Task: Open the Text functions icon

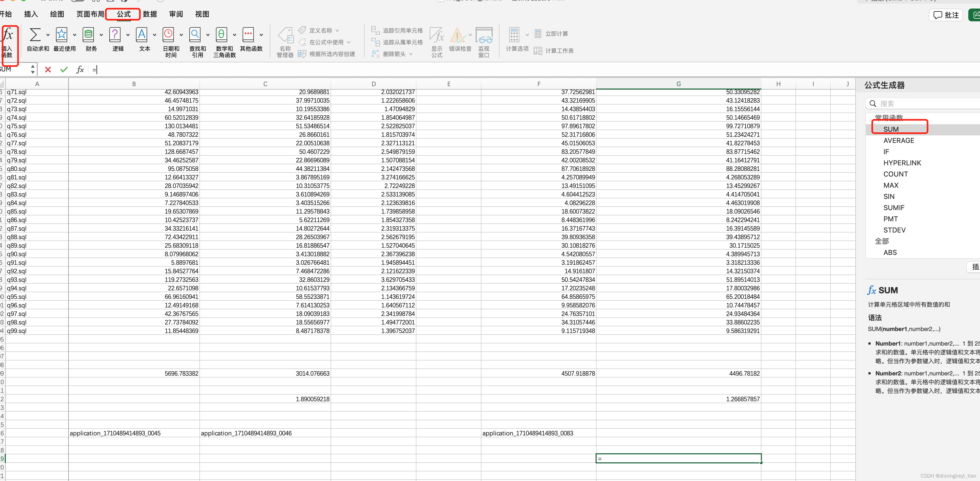Action: pos(142,35)
